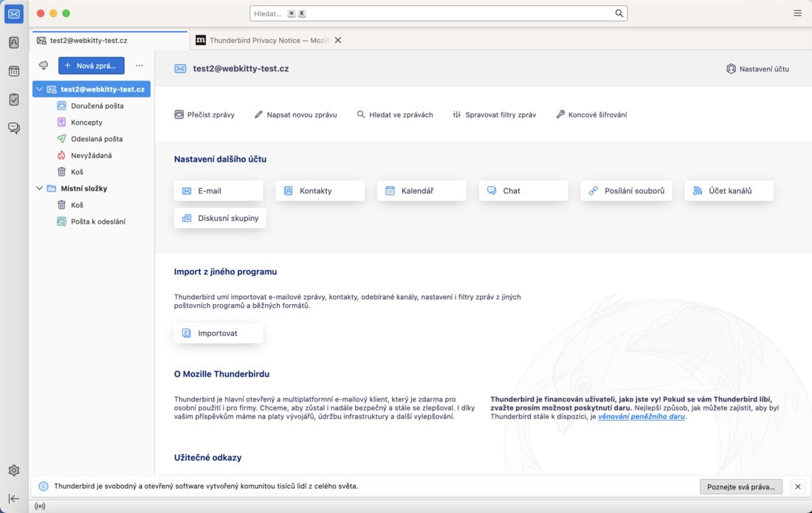Dismiss the rights notification bar
Screen dimensions: 812x513
click(798, 486)
